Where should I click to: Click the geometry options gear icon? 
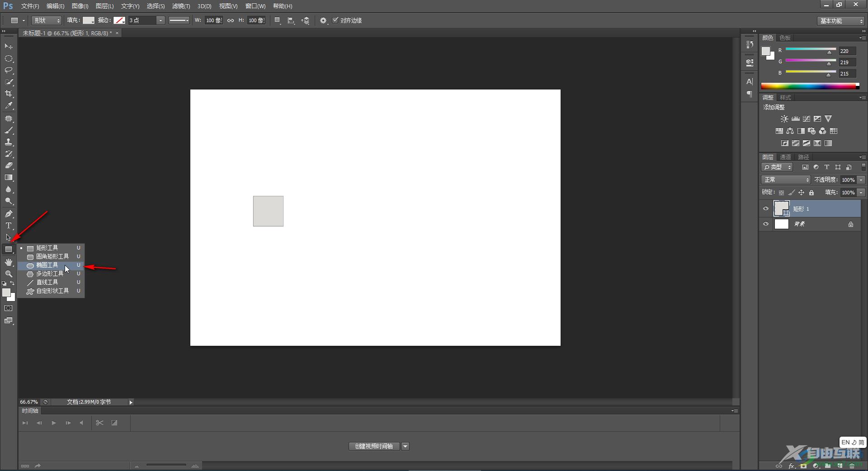click(x=323, y=20)
